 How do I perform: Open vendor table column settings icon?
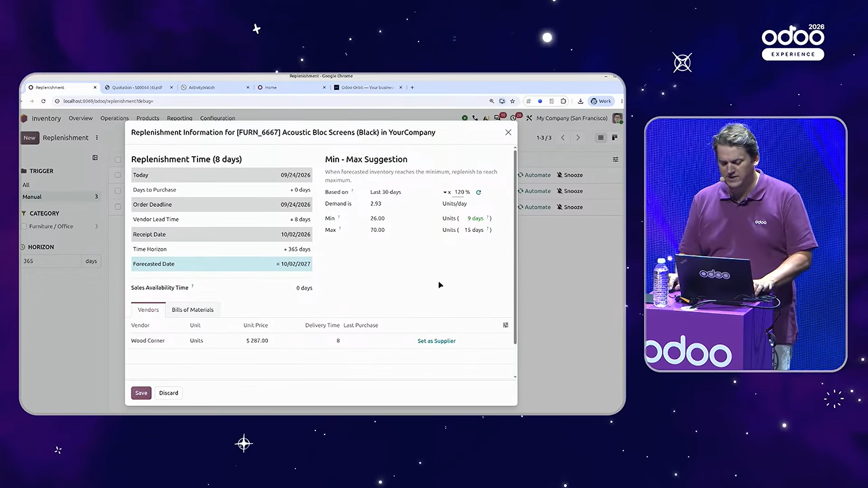[505, 325]
